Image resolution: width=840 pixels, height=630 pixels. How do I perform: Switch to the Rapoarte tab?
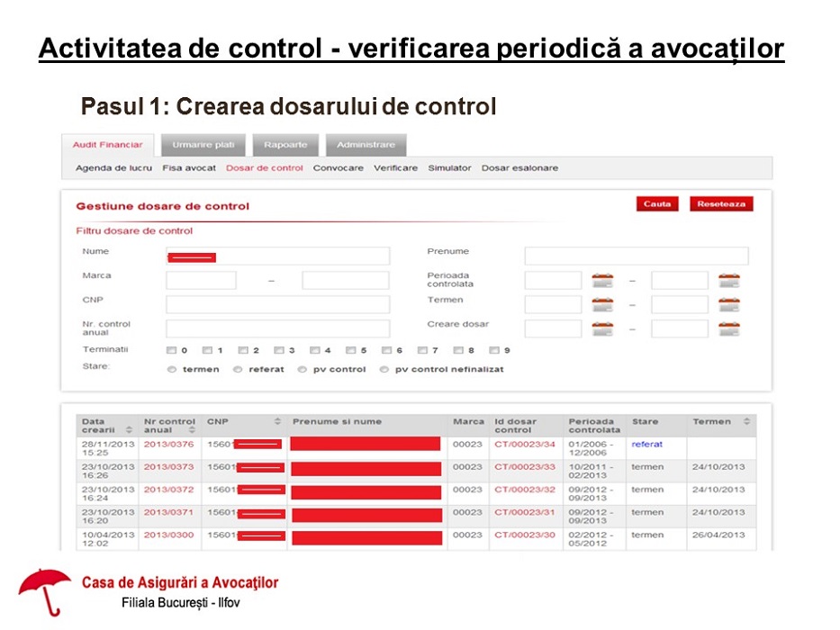click(285, 144)
